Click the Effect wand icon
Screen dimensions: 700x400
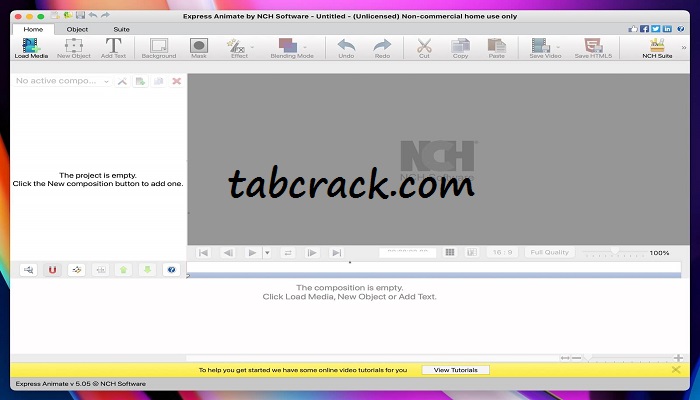tap(236, 46)
